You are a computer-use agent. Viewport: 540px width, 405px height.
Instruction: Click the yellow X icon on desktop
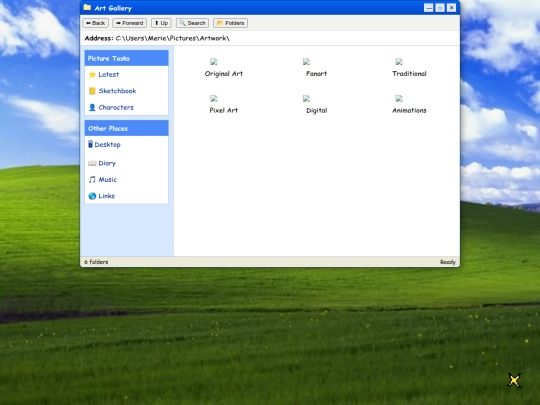(514, 381)
